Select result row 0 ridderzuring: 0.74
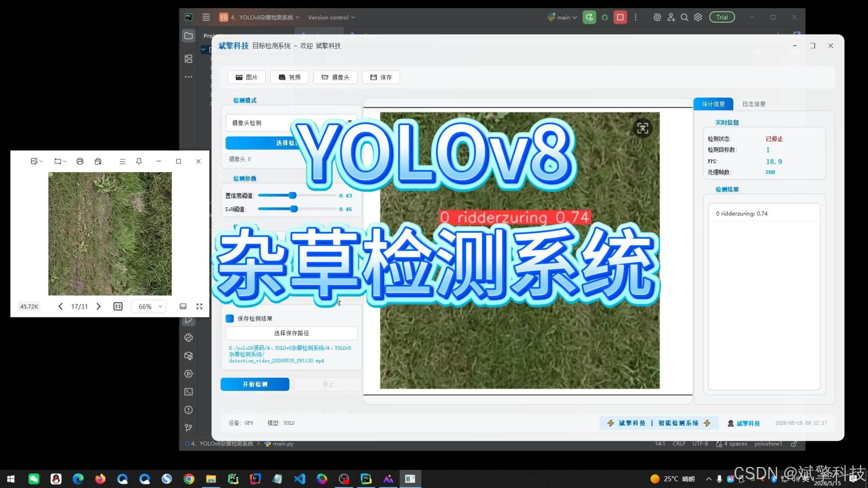868x488 pixels. (x=764, y=213)
